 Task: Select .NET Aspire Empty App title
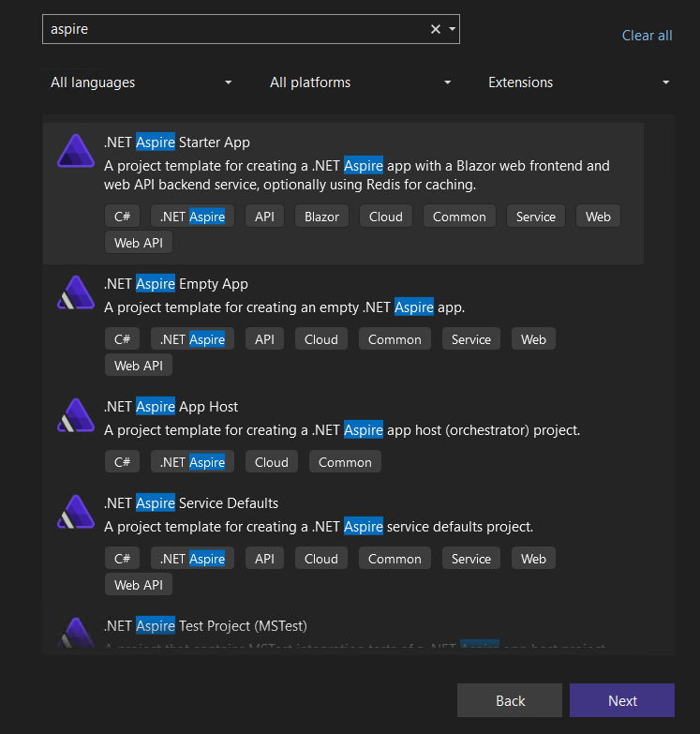(176, 284)
